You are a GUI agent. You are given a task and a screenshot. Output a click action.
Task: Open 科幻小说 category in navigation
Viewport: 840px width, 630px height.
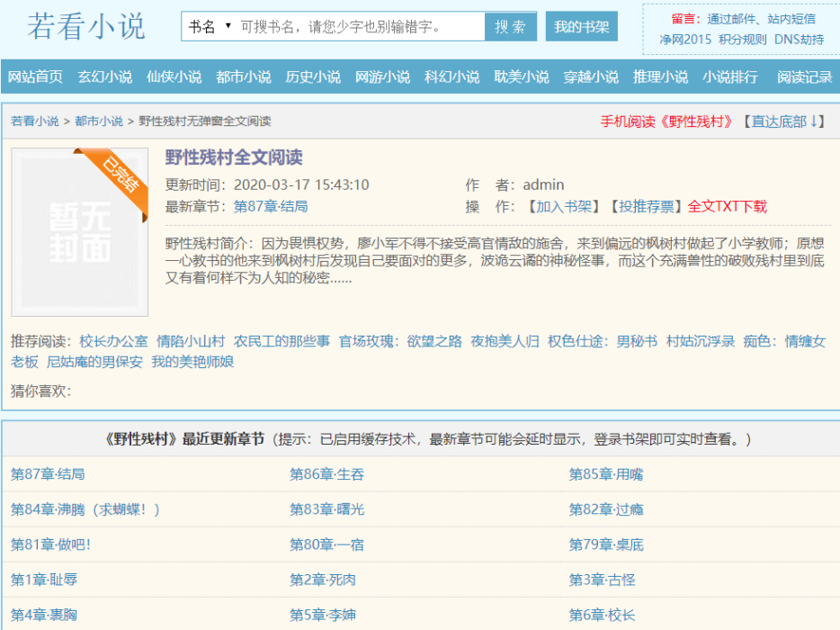coord(452,77)
